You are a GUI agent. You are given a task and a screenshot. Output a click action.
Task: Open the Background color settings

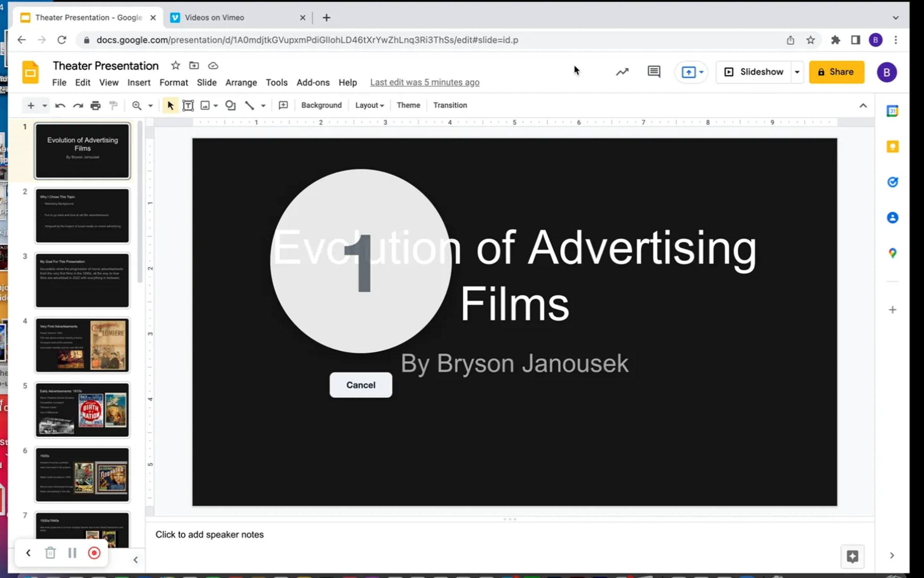click(321, 105)
